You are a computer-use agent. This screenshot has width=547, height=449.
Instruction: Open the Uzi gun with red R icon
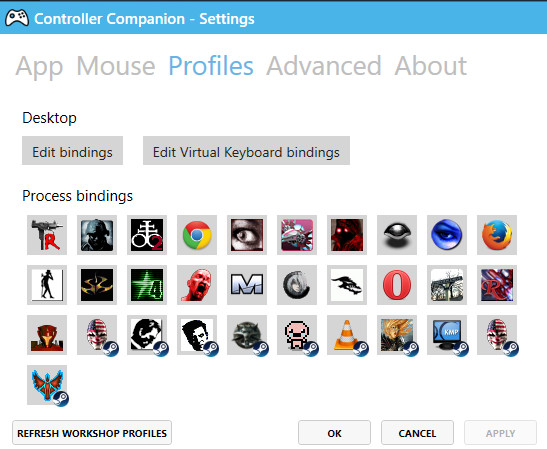47,235
